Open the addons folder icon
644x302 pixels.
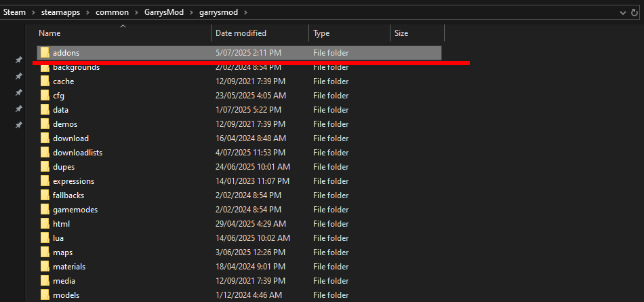coord(45,52)
